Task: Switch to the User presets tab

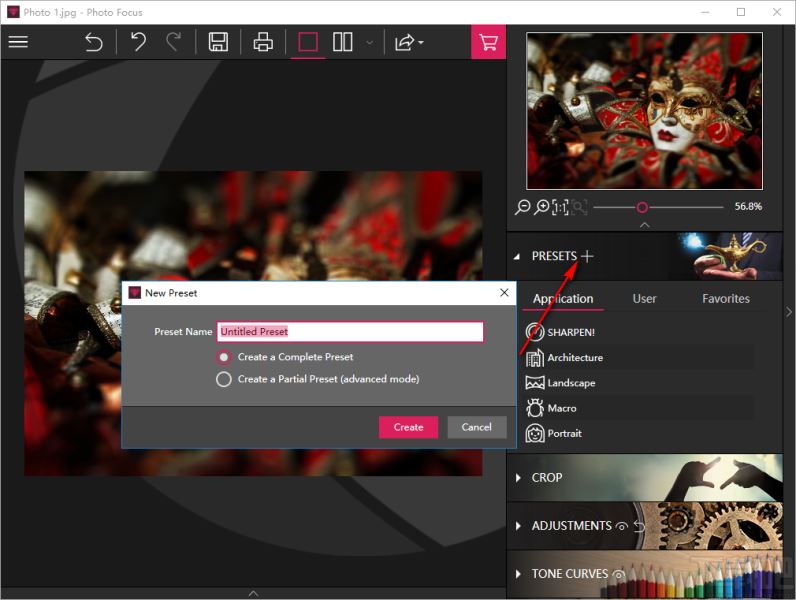Action: coord(644,298)
